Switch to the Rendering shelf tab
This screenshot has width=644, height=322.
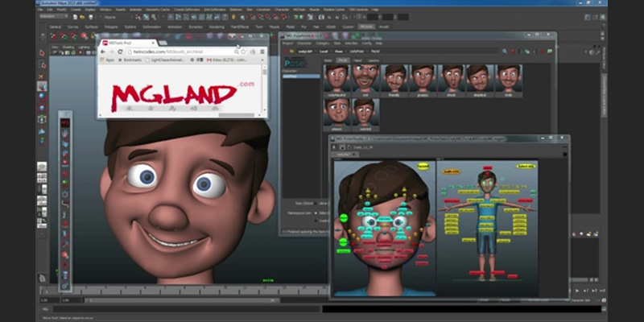pos(217,27)
